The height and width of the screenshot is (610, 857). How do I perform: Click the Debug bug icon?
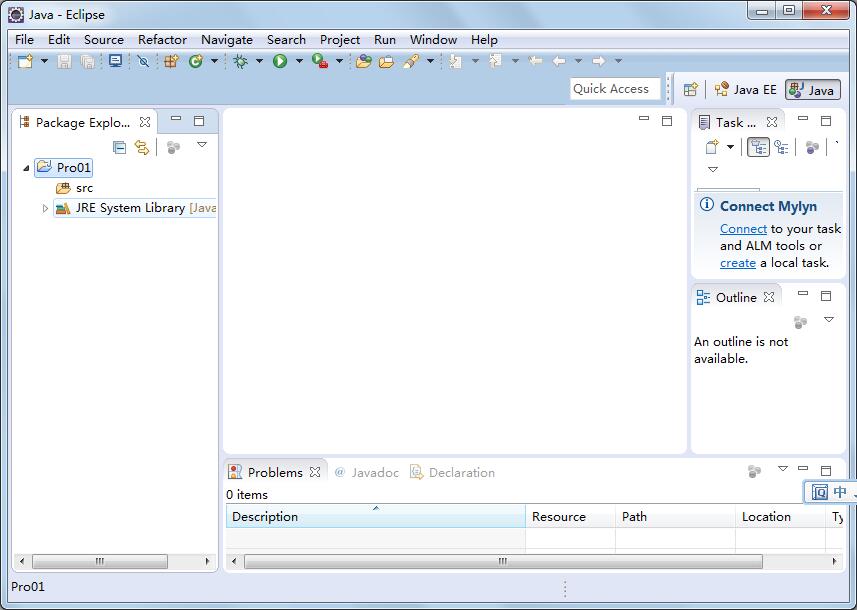[240, 61]
